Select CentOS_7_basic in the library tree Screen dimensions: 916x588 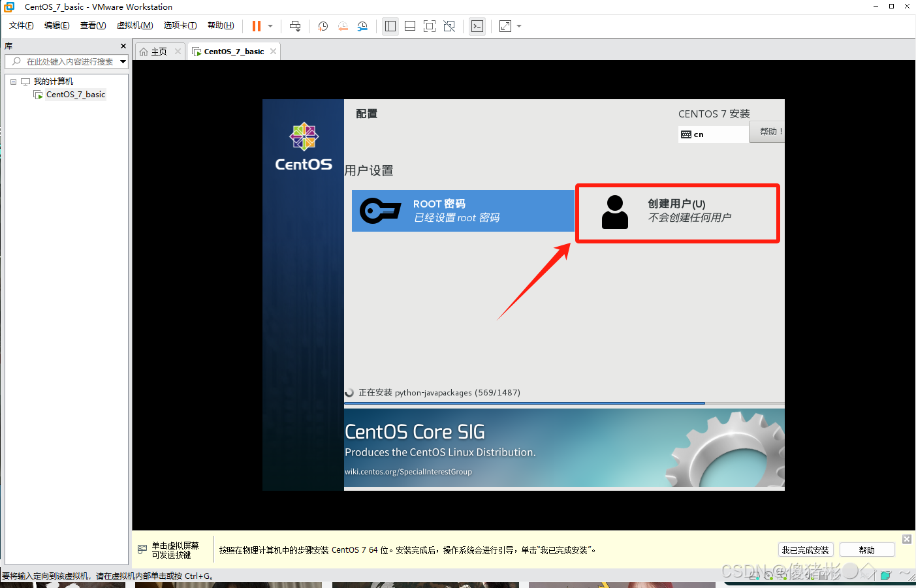[76, 95]
